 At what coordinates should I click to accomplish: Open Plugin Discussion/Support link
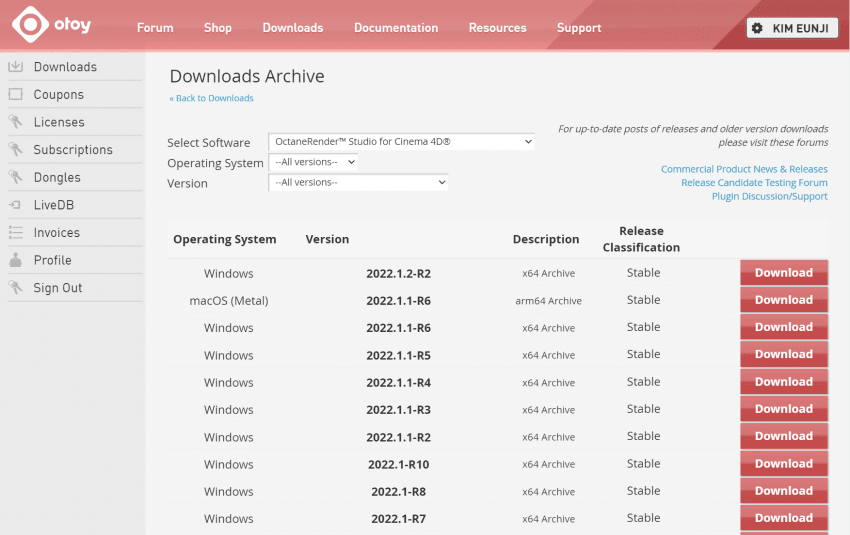click(x=770, y=196)
